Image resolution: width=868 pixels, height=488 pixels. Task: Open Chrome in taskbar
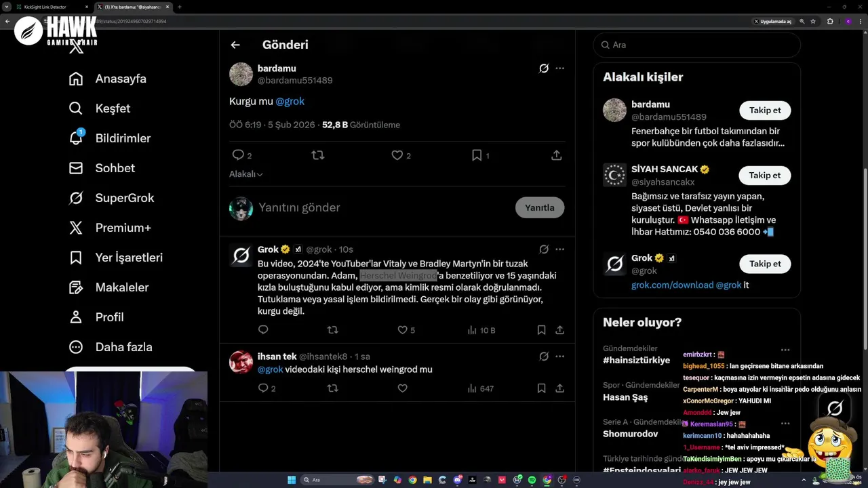coord(413,480)
